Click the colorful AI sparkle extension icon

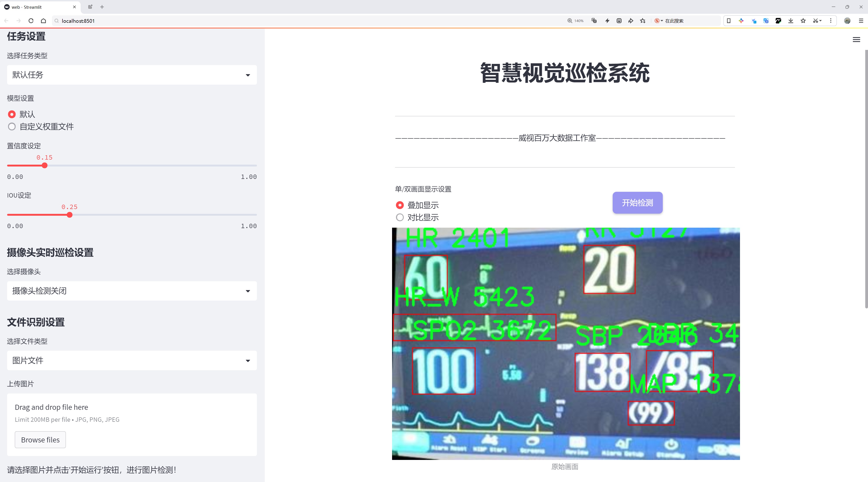click(741, 21)
